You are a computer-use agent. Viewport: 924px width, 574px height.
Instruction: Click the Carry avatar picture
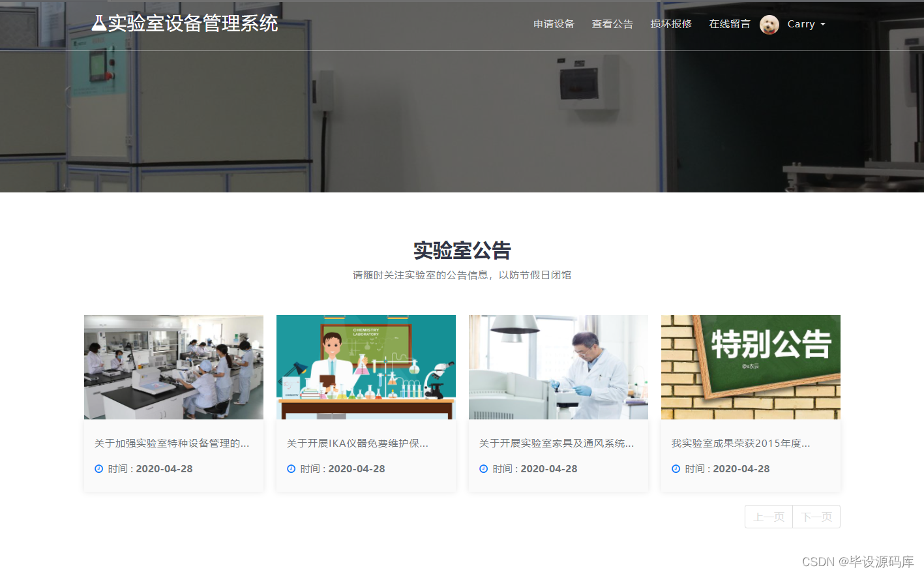pos(769,24)
